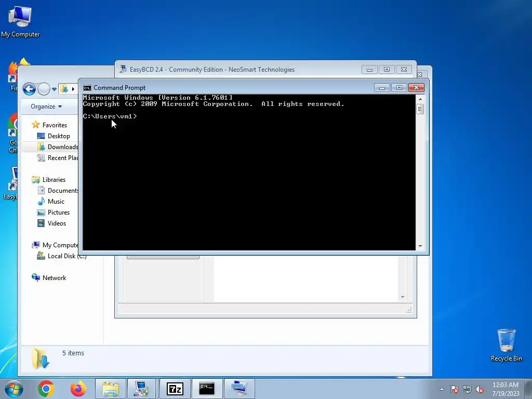Click the "5 items" status text

coord(73,353)
